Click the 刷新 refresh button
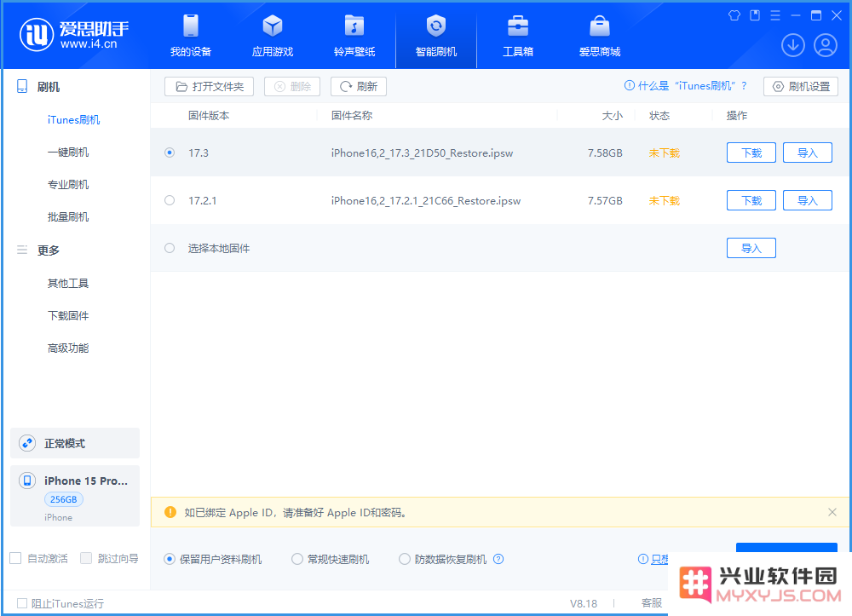The image size is (852, 616). 358,86
